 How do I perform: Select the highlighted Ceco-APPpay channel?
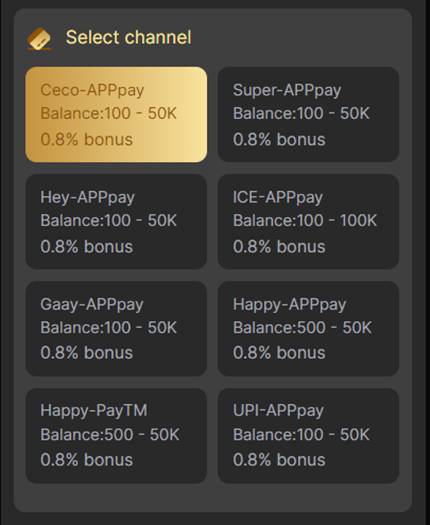click(116, 115)
